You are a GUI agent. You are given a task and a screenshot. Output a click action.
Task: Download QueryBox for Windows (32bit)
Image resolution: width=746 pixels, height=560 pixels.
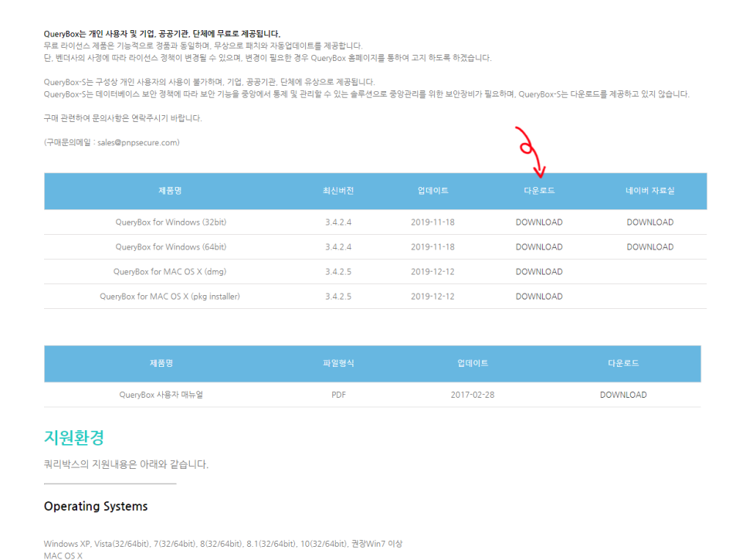[539, 222]
